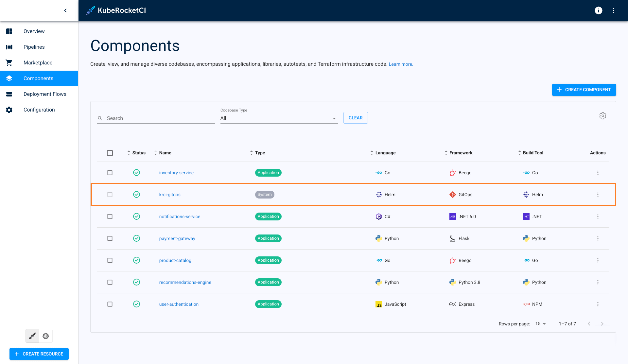This screenshot has width=628, height=364.
Task: Click the CREATE COMPONENT button
Action: click(x=584, y=90)
